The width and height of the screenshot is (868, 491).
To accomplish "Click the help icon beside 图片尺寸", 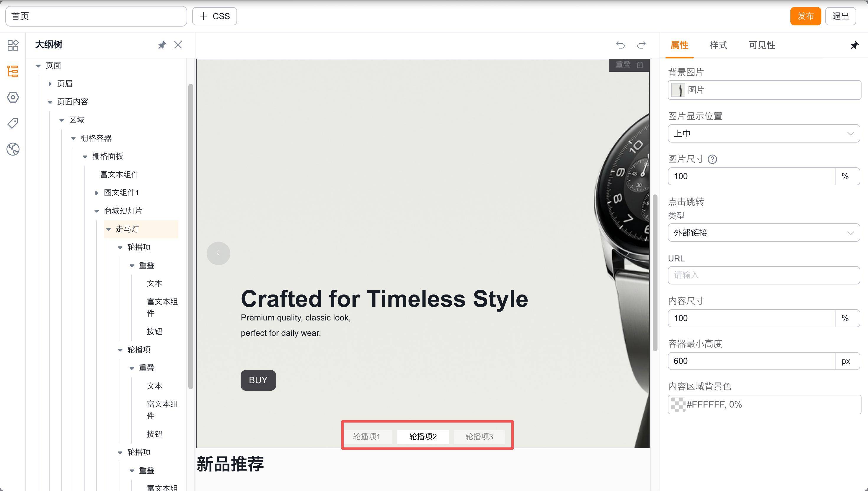I will (x=712, y=159).
